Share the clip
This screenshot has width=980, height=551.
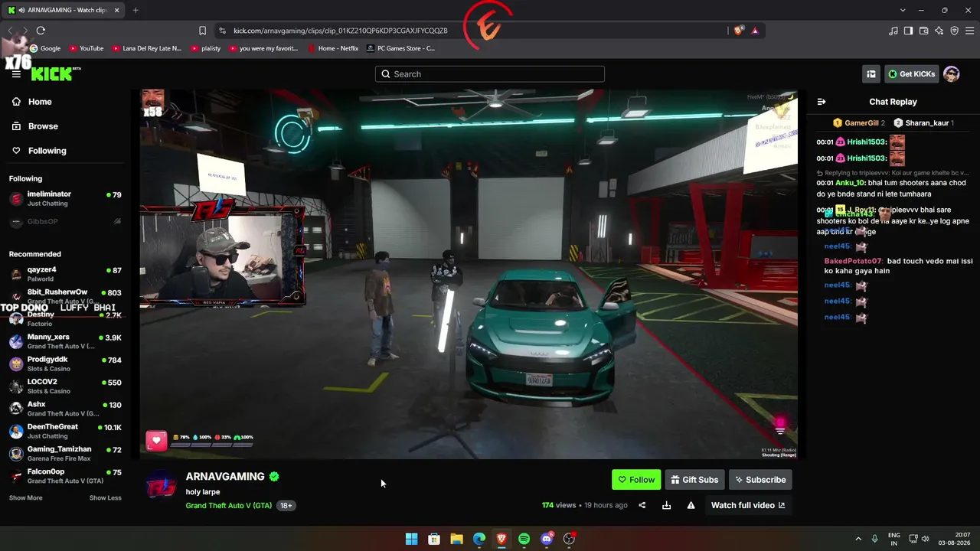642,505
